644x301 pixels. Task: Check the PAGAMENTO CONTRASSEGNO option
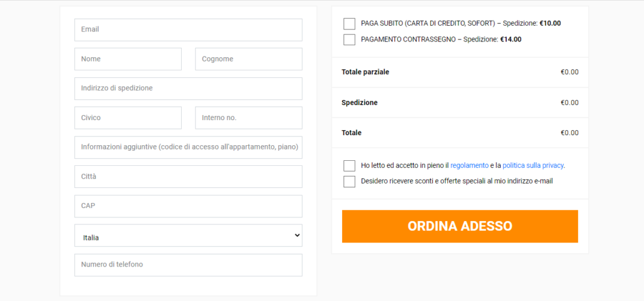coord(349,40)
